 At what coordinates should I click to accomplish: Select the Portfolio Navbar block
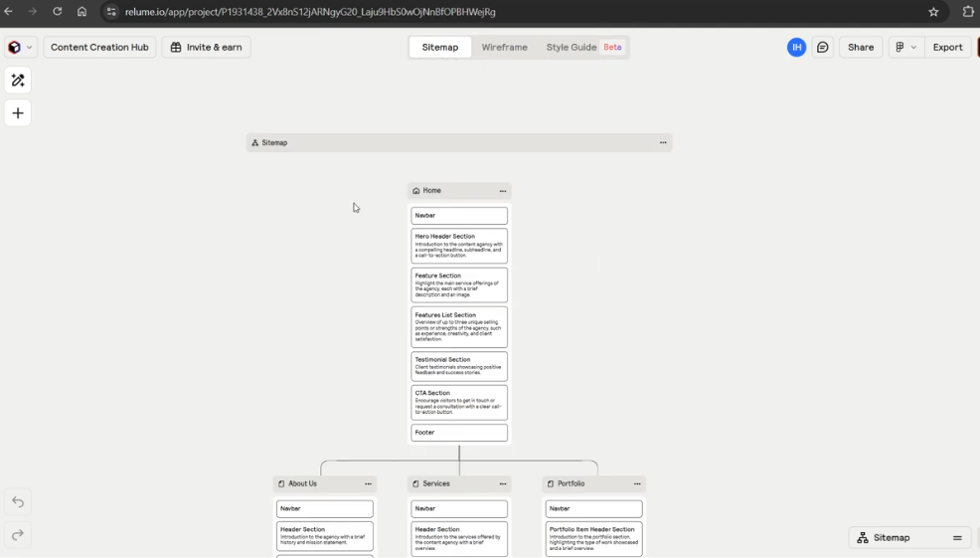[x=593, y=509]
